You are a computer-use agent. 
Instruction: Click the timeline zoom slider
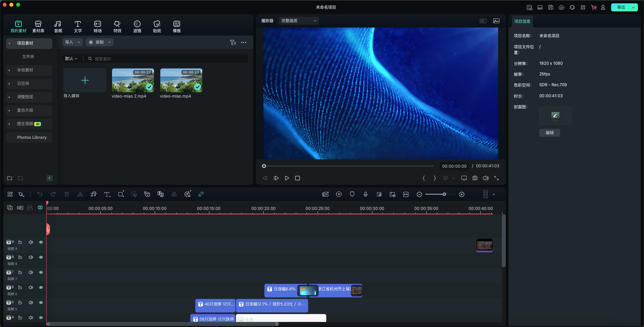440,194
